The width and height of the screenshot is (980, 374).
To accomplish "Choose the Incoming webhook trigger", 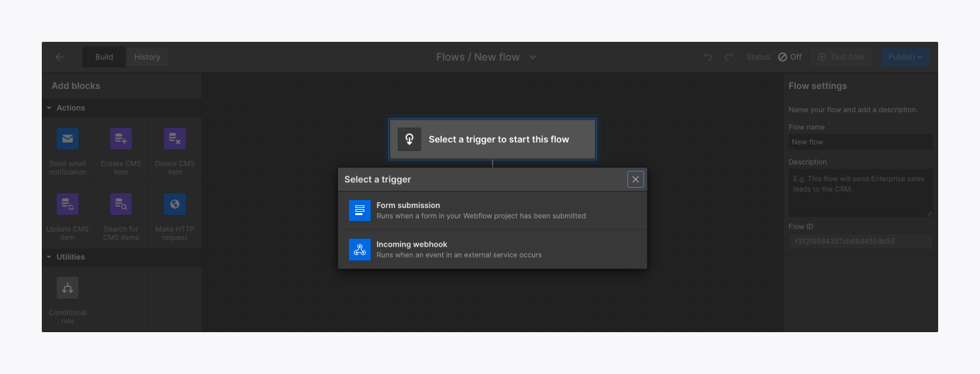I will pyautogui.click(x=493, y=250).
